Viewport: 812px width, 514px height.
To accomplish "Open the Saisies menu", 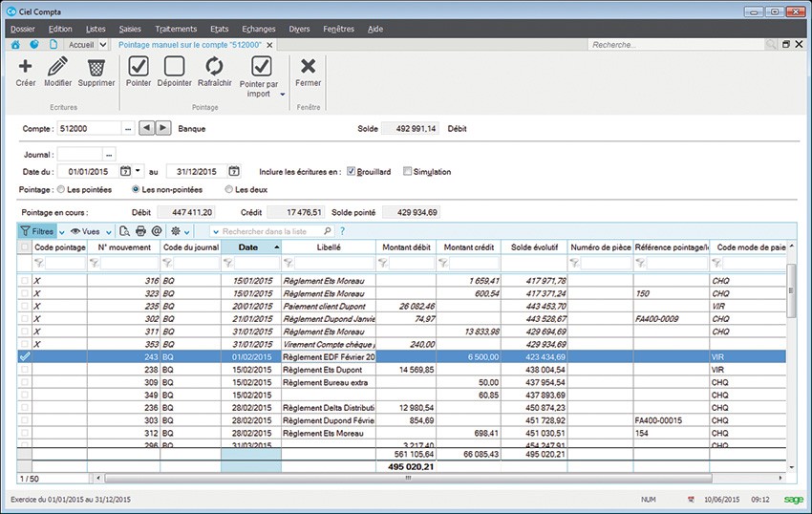I will point(130,29).
